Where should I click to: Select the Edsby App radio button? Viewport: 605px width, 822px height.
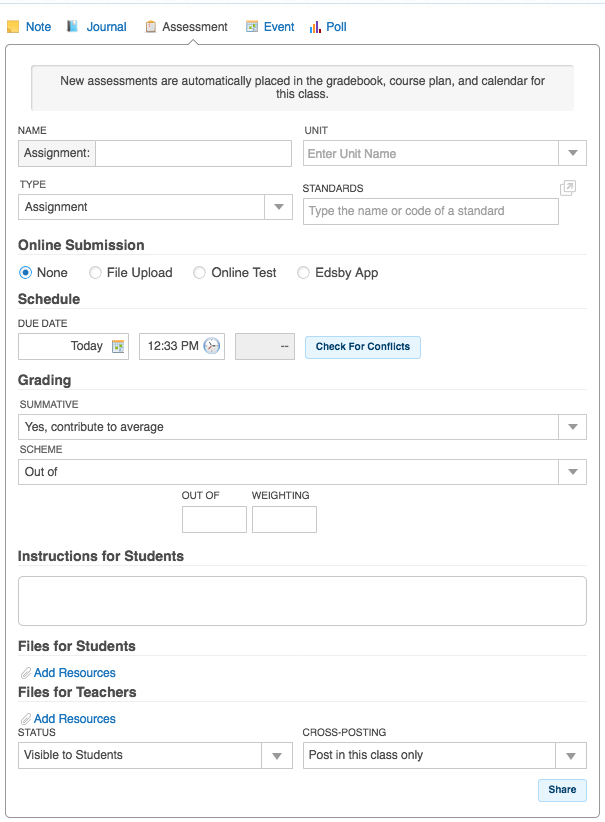(304, 272)
